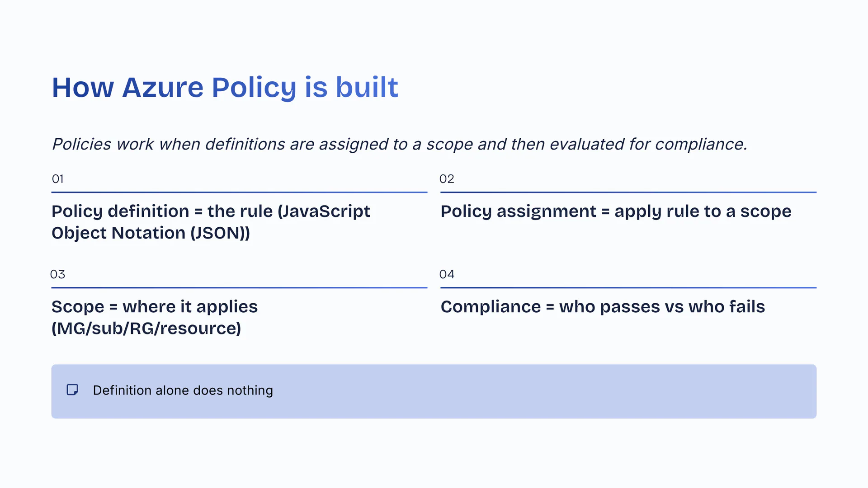Image resolution: width=868 pixels, height=488 pixels.
Task: Click the '02' step number
Action: coord(447,179)
